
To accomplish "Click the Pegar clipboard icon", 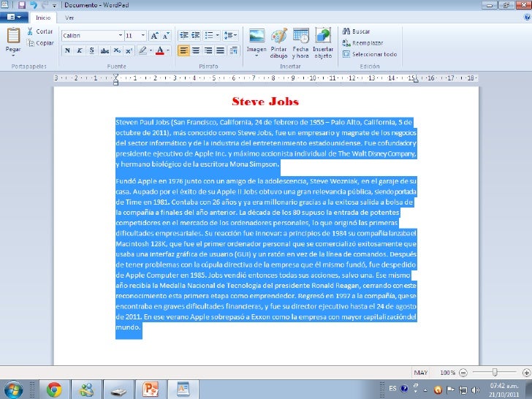I will coord(13,36).
